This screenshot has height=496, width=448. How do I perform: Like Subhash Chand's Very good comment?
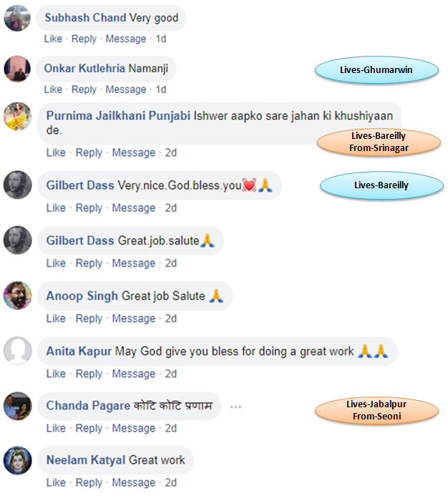coord(53,39)
